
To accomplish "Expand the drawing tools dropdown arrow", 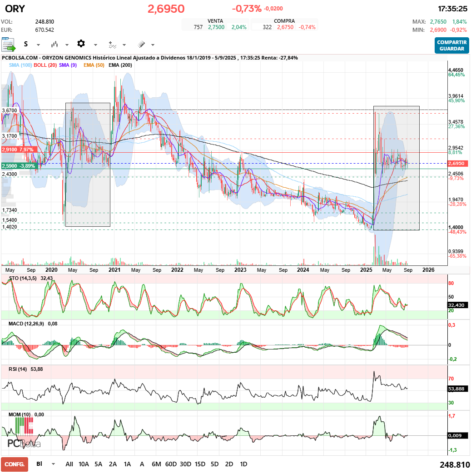I will [153, 45].
